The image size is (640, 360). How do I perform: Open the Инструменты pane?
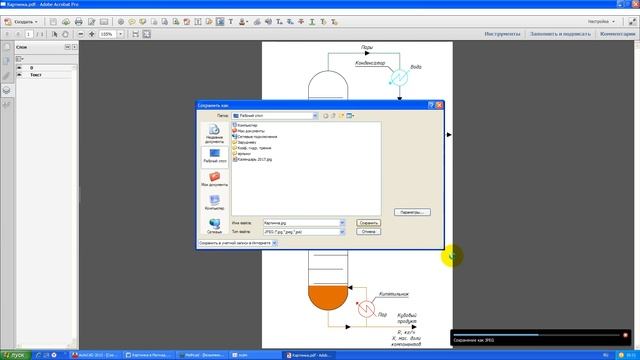coord(502,34)
